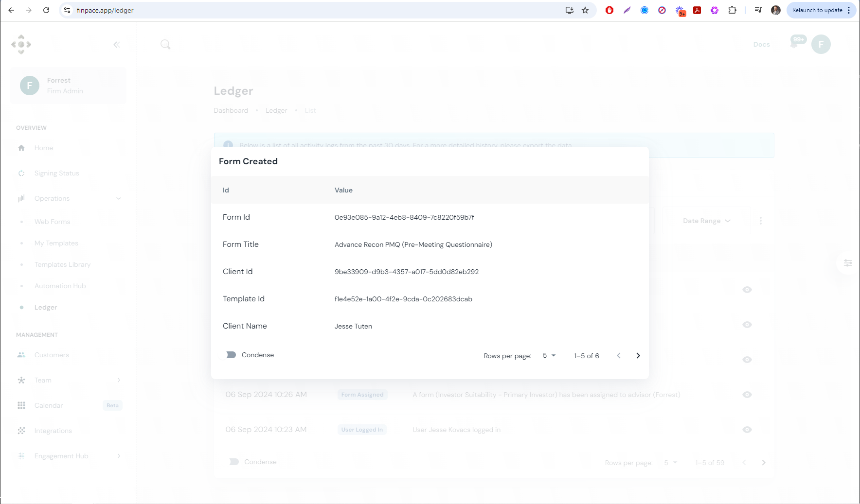
Task: Open the three-dot more options menu
Action: point(761,221)
